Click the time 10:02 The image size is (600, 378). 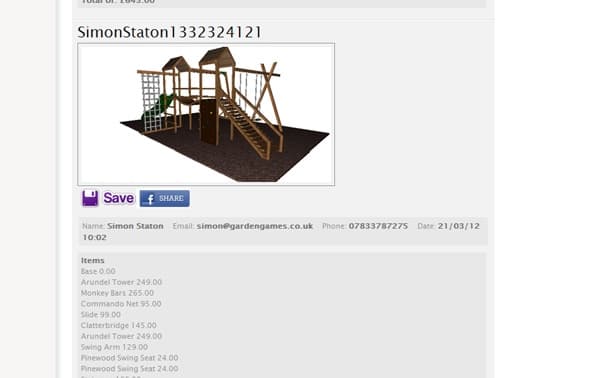tap(95, 238)
